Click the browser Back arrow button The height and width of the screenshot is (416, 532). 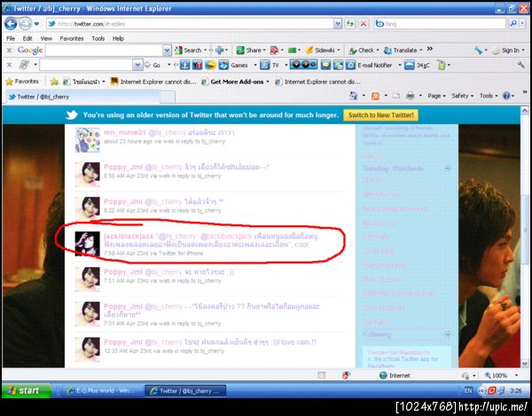11,24
